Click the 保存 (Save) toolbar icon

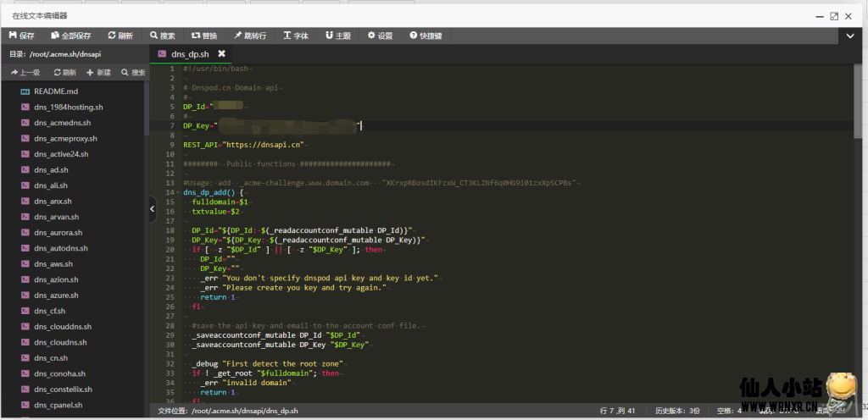21,36
